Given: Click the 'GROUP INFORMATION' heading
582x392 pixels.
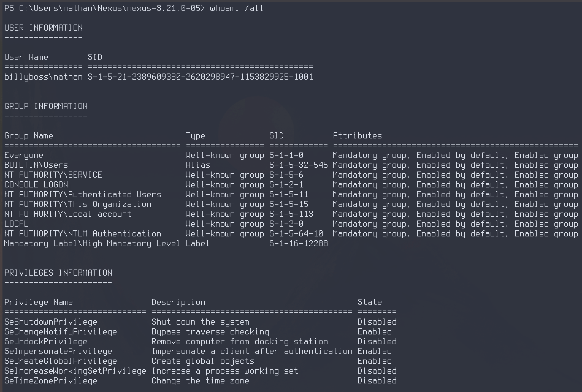Looking at the screenshot, I should pos(46,106).
